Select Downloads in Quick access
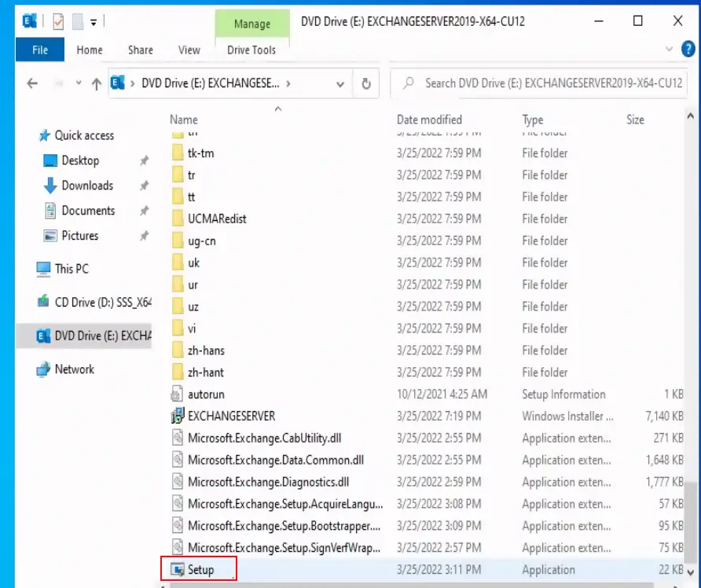The width and height of the screenshot is (701, 588). coord(86,186)
